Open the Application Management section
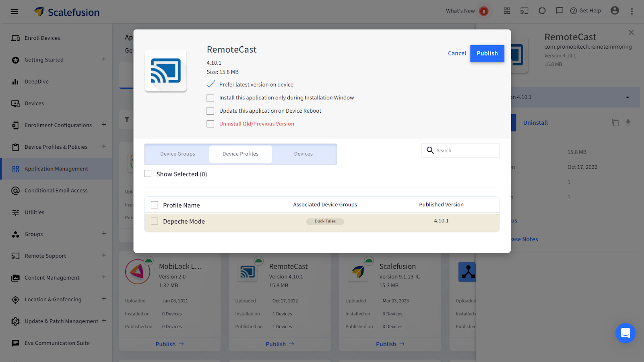The height and width of the screenshot is (362, 644). pos(56,169)
